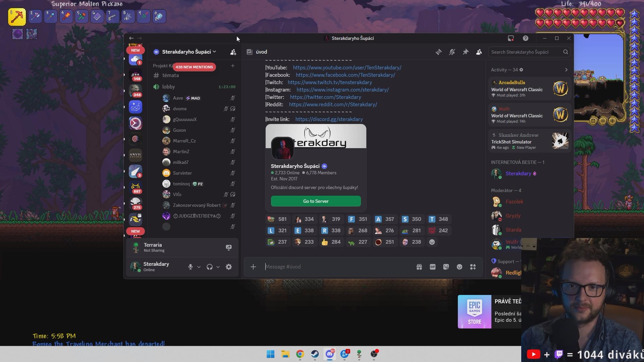Open the Twitch tensterakdary link
The width and height of the screenshot is (644, 362).
point(329,82)
